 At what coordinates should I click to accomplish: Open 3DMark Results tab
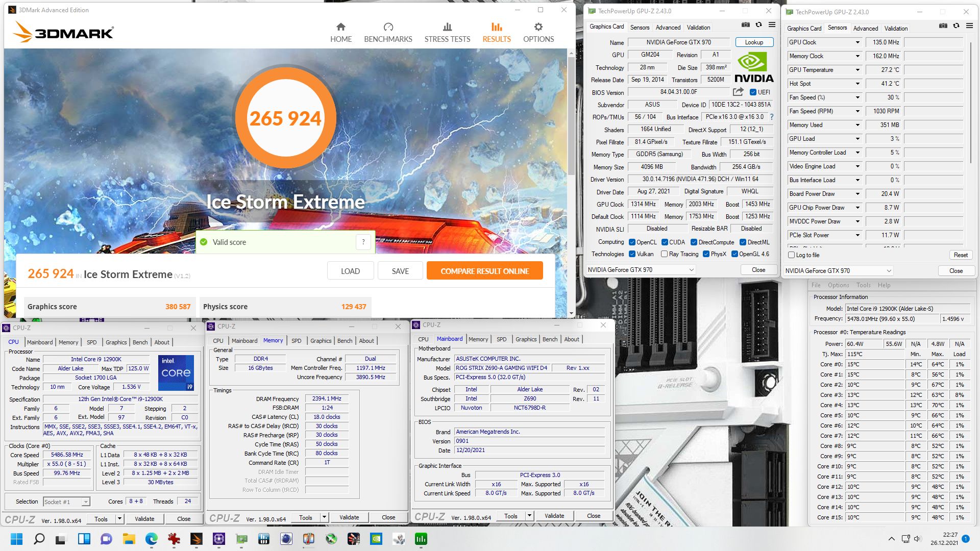(x=497, y=33)
